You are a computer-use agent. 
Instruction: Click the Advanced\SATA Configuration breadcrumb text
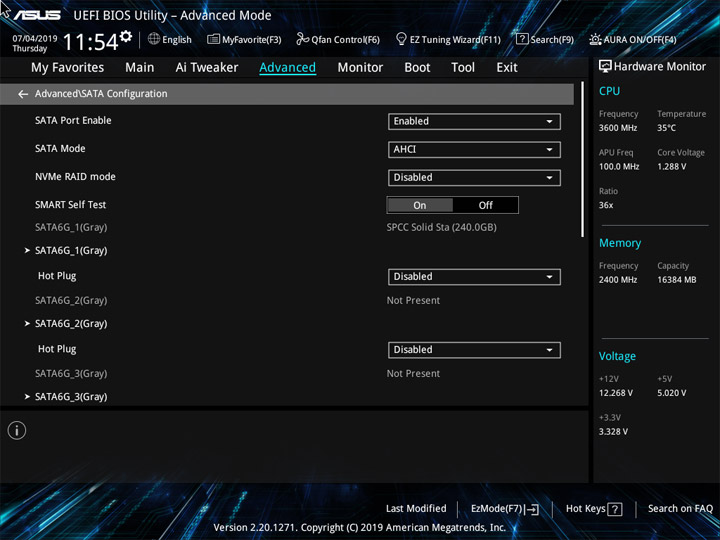101,94
